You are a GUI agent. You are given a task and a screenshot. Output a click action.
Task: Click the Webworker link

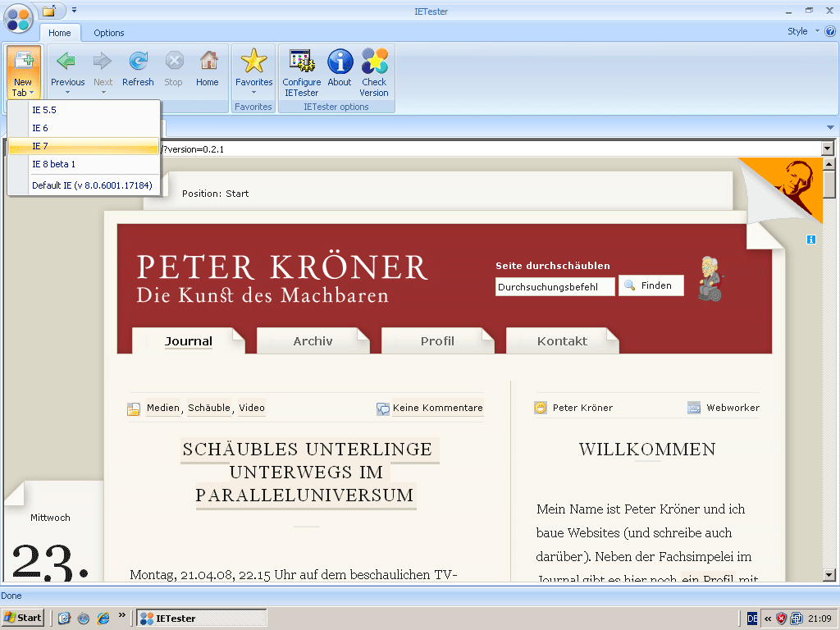(733, 408)
